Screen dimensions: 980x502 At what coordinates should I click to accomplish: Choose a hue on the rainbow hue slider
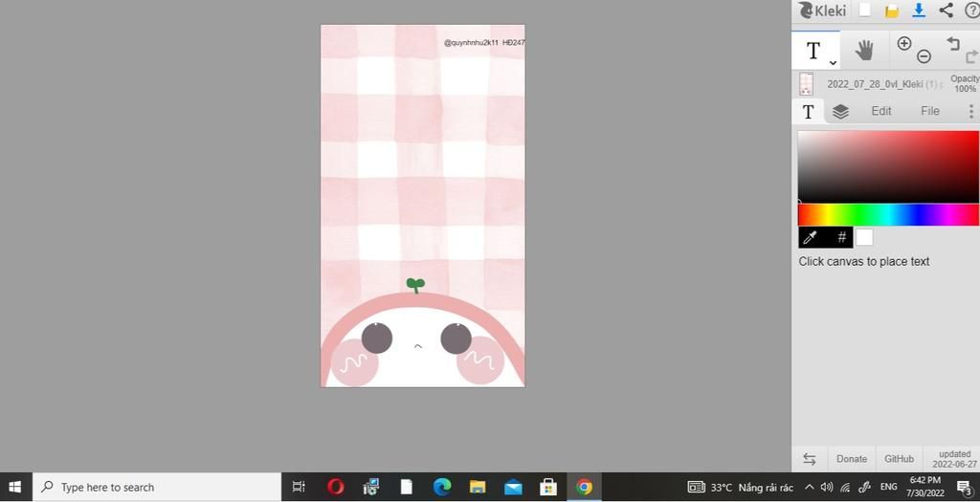pyautogui.click(x=888, y=215)
